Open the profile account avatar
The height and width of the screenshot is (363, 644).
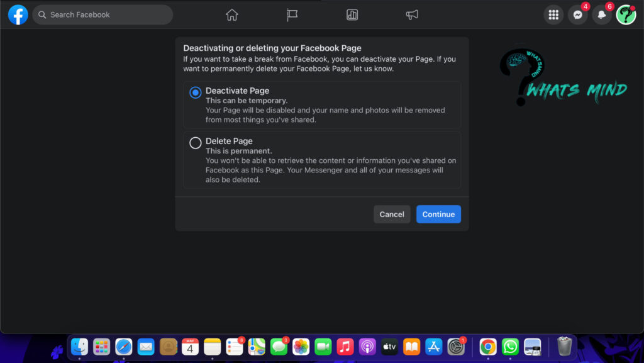626,14
